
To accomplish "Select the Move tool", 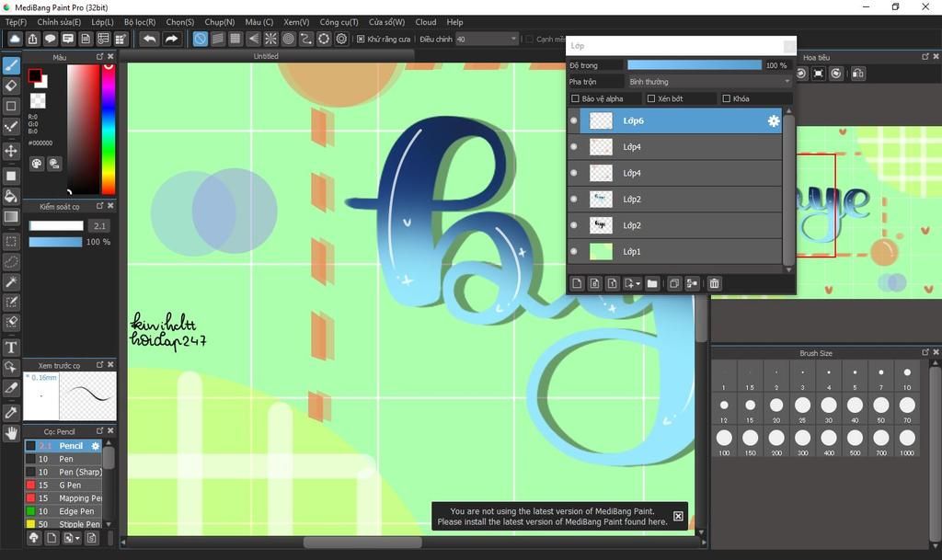I will pyautogui.click(x=11, y=151).
